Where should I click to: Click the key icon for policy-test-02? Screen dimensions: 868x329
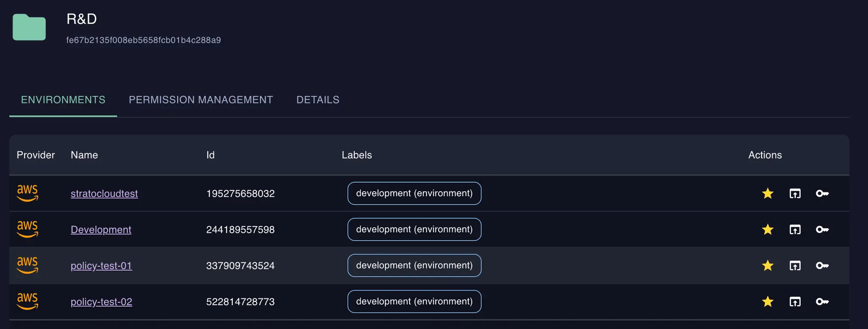coord(822,301)
